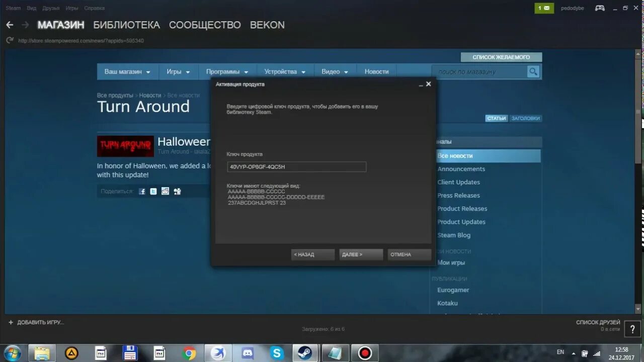Share the news post on Reddit
Image resolution: width=644 pixels, height=362 pixels.
[x=165, y=192]
